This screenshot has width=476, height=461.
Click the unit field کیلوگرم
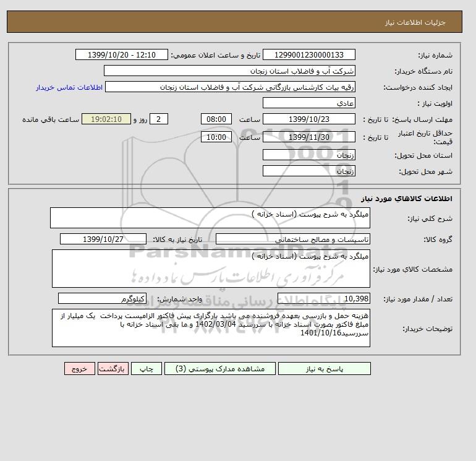click(x=102, y=299)
